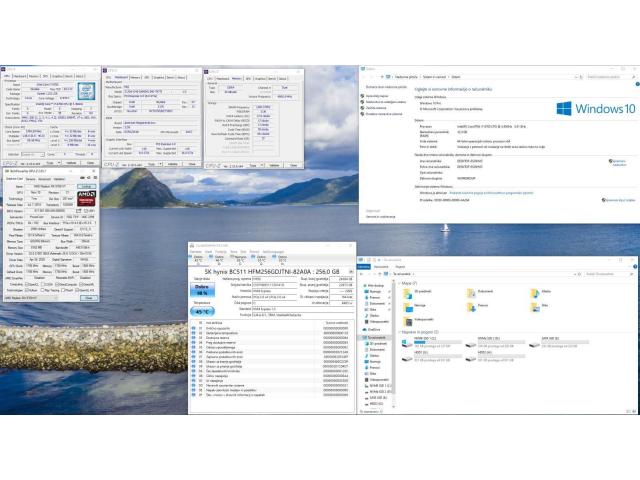640x480 pixels.
Task: Click Explorer back arrow button
Action: (361, 274)
